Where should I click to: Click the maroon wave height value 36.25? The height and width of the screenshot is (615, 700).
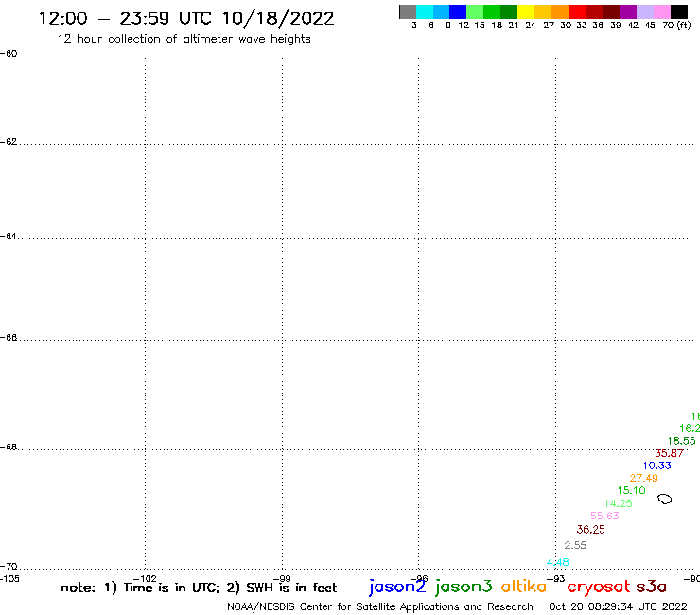point(590,530)
